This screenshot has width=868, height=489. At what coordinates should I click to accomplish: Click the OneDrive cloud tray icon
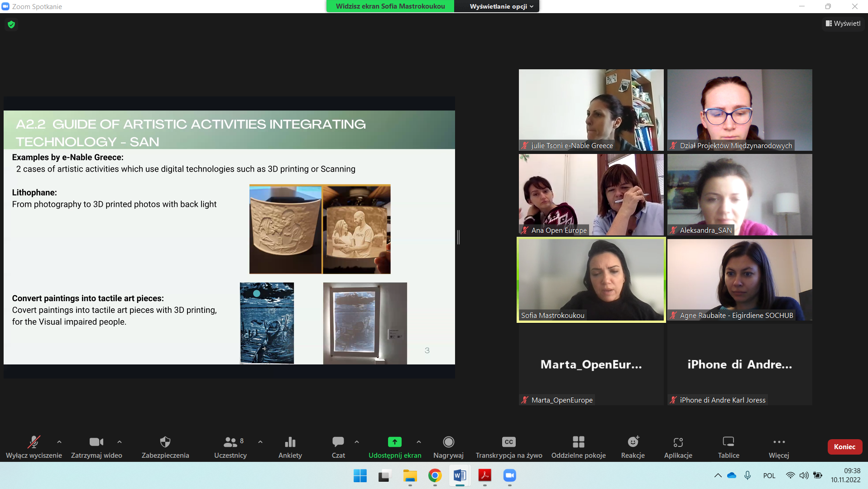732,475
